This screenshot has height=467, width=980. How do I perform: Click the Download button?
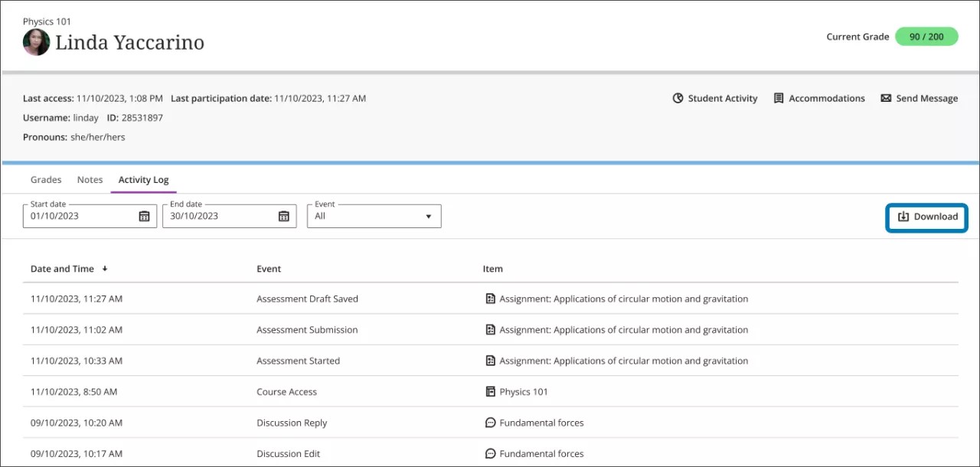click(926, 217)
